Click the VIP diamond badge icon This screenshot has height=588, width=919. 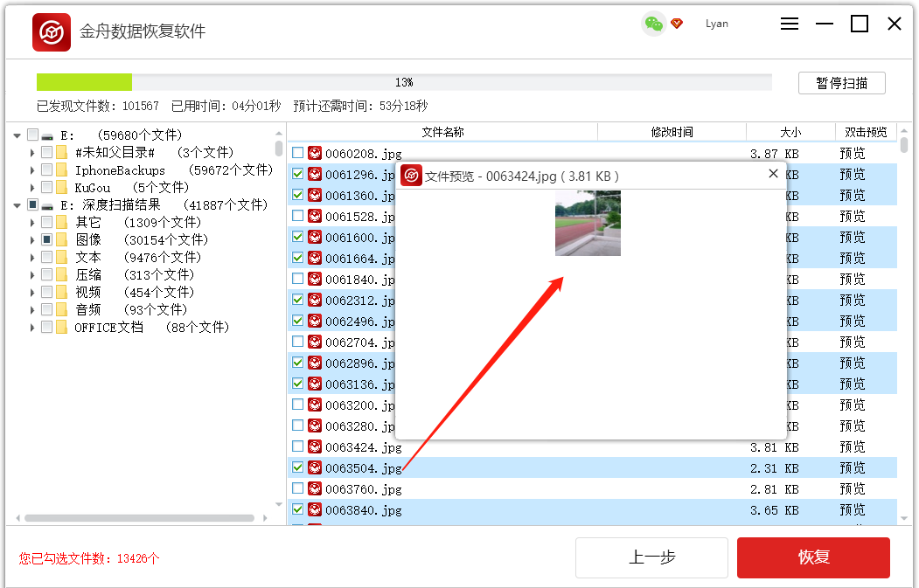[677, 24]
